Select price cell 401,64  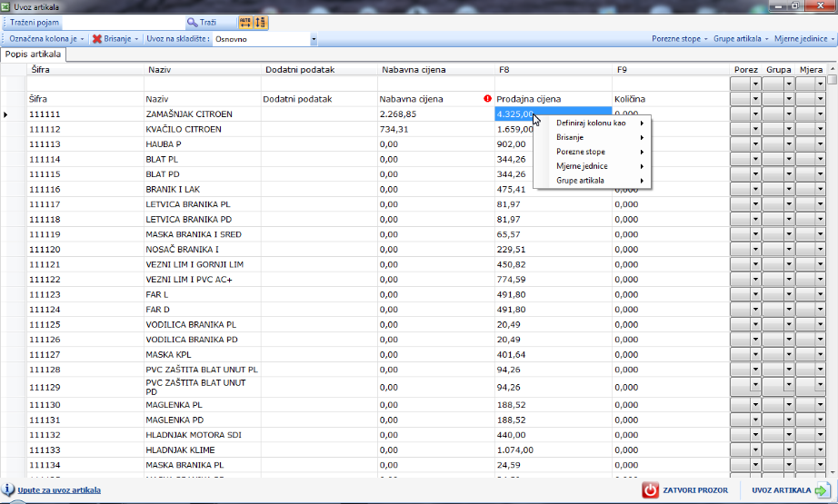click(x=554, y=354)
